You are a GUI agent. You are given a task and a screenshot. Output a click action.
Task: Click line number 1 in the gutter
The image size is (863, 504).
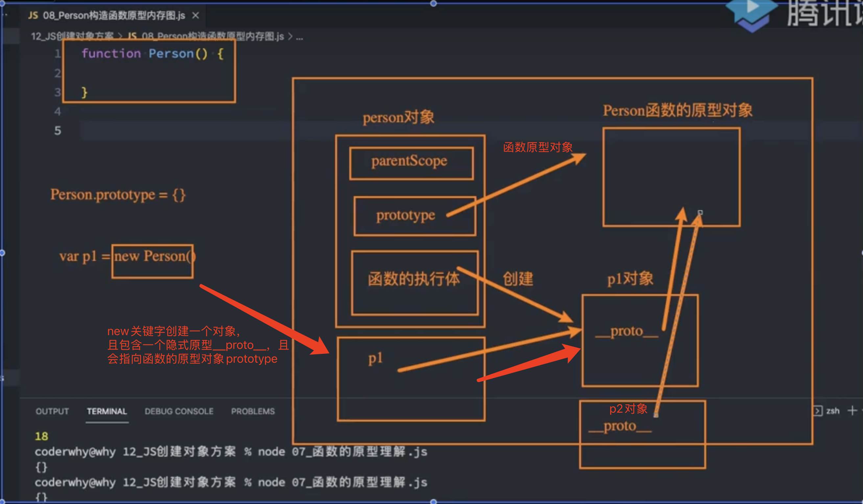click(58, 54)
